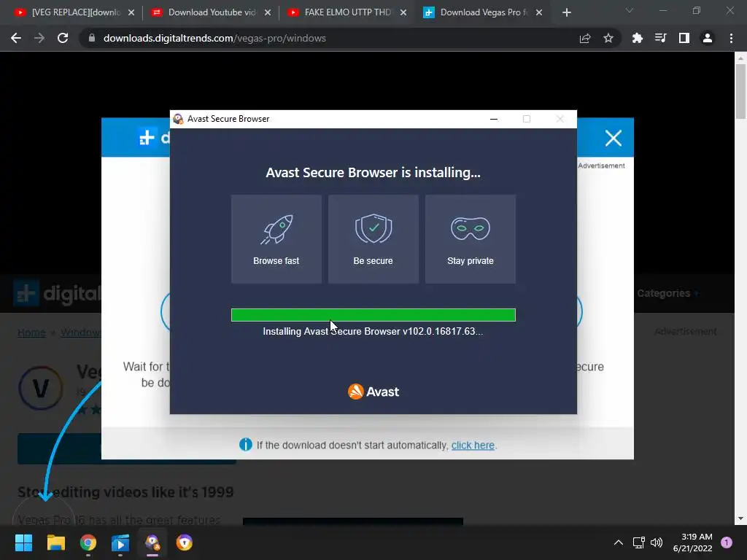Open notification center badge

pyautogui.click(x=727, y=542)
